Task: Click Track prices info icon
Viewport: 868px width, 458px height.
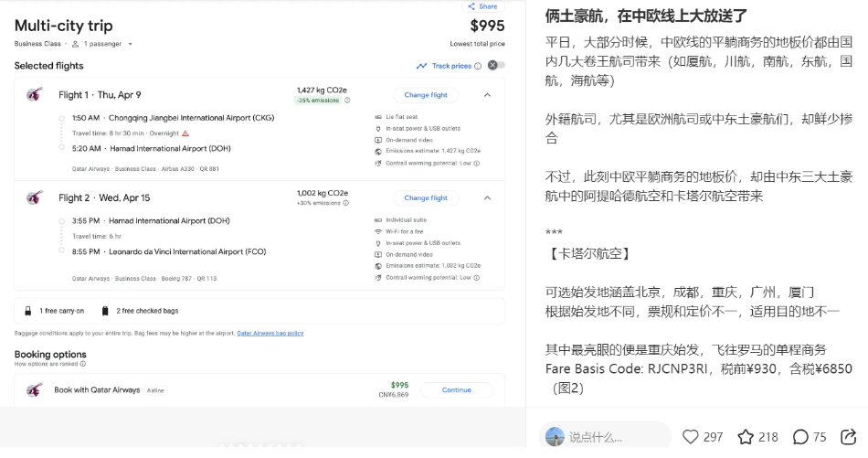Action: 478,66
